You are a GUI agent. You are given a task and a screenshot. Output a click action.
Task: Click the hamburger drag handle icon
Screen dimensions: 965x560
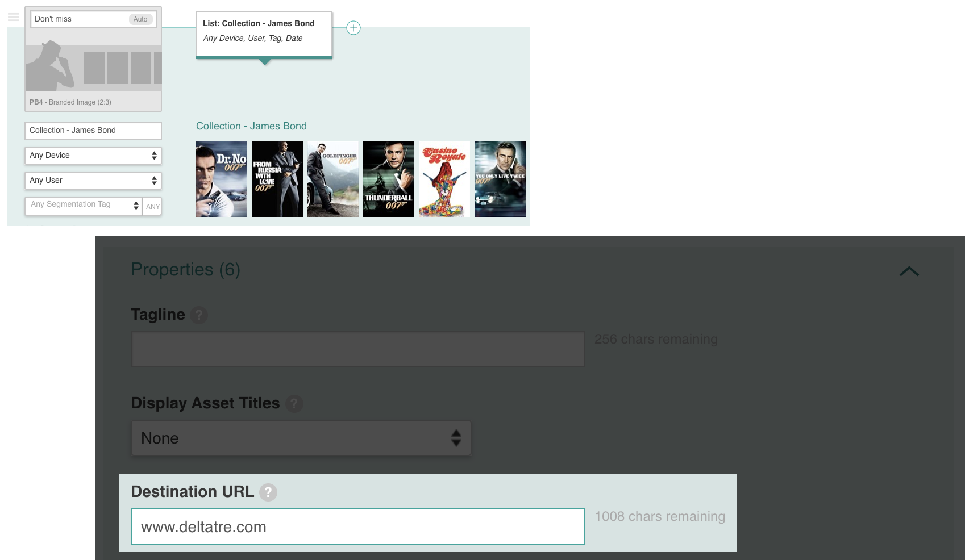14,17
